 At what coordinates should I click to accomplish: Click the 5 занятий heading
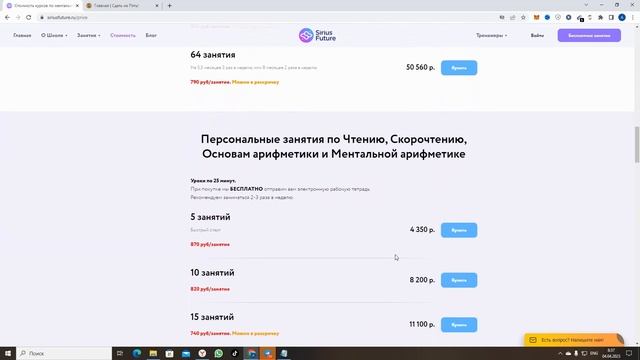pyautogui.click(x=210, y=217)
